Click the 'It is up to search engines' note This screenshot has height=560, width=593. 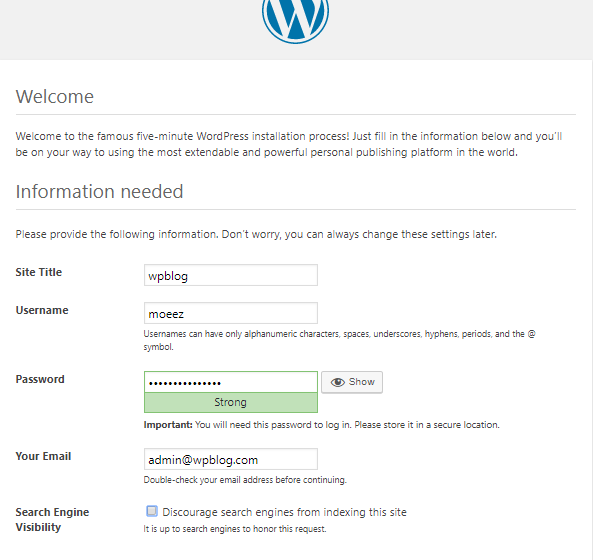234,529
